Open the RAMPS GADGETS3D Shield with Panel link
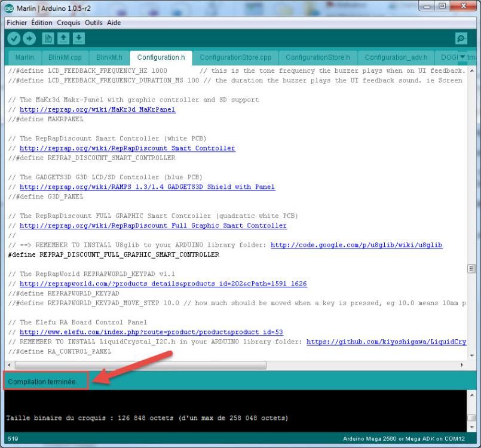The image size is (481, 448). (147, 187)
